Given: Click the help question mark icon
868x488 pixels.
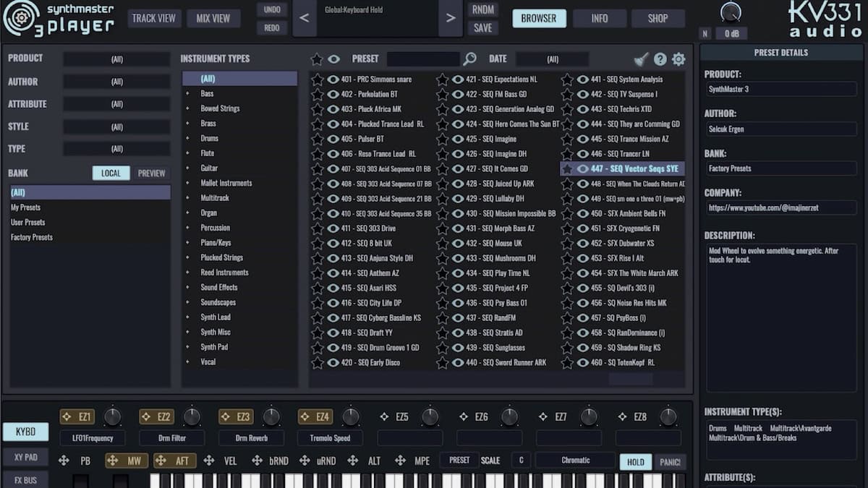Looking at the screenshot, I should 660,59.
